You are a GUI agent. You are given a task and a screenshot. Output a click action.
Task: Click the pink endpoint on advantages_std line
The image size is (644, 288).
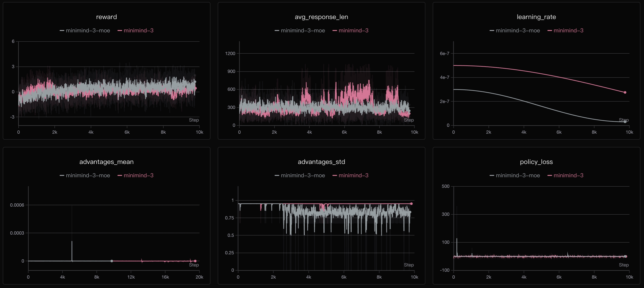[x=411, y=204]
